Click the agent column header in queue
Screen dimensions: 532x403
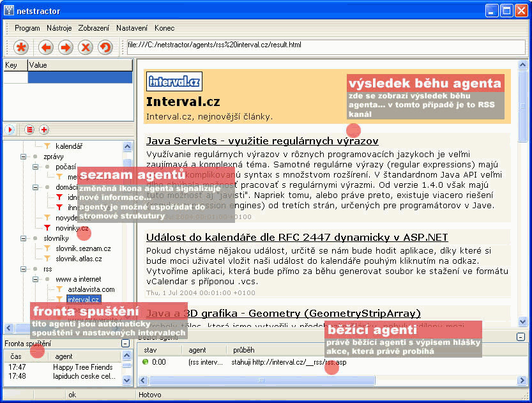pyautogui.click(x=85, y=356)
